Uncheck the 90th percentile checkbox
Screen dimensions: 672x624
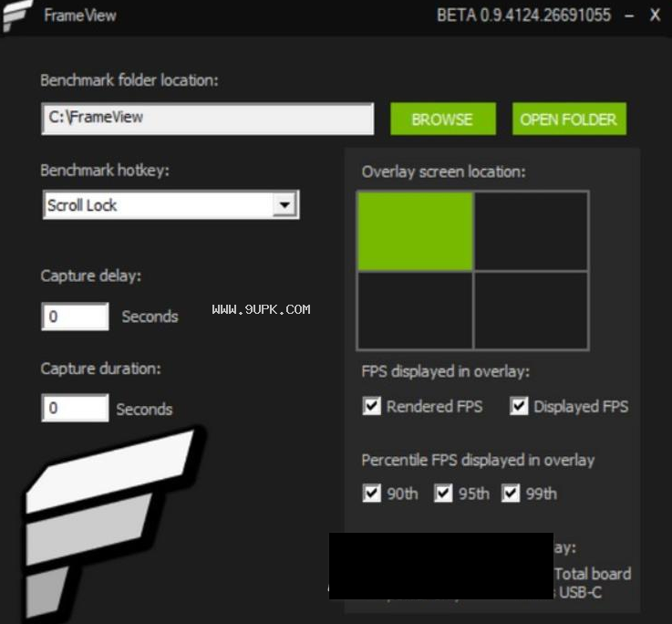point(372,494)
